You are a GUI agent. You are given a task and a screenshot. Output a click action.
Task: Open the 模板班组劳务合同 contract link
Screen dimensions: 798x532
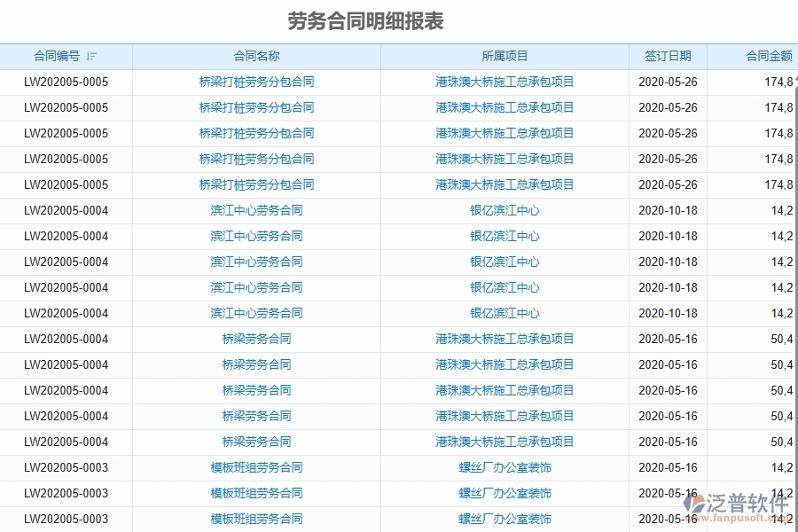point(255,467)
